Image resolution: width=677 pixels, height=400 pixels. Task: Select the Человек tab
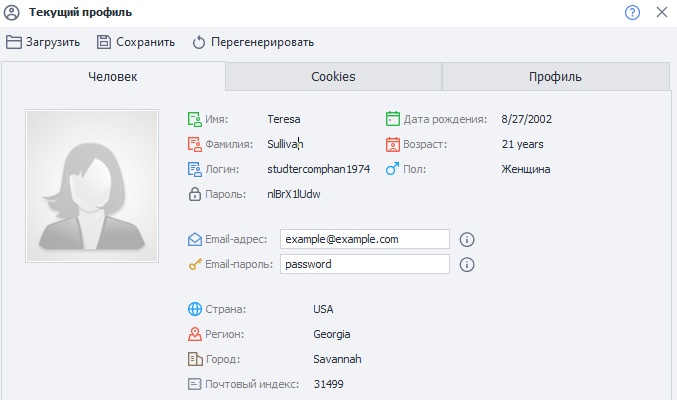[113, 77]
